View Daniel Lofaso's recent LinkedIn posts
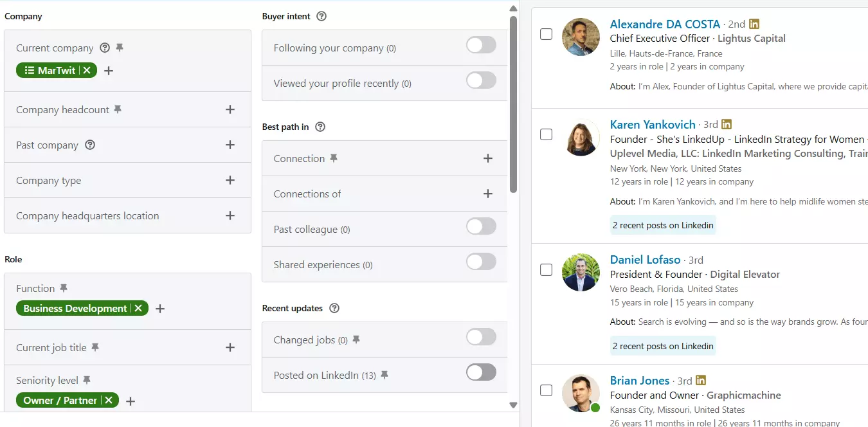 [662, 345]
